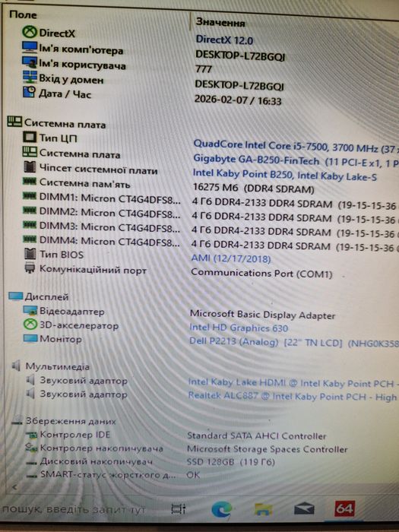
Task: Select the SMART status OK value
Action: pyautogui.click(x=193, y=475)
